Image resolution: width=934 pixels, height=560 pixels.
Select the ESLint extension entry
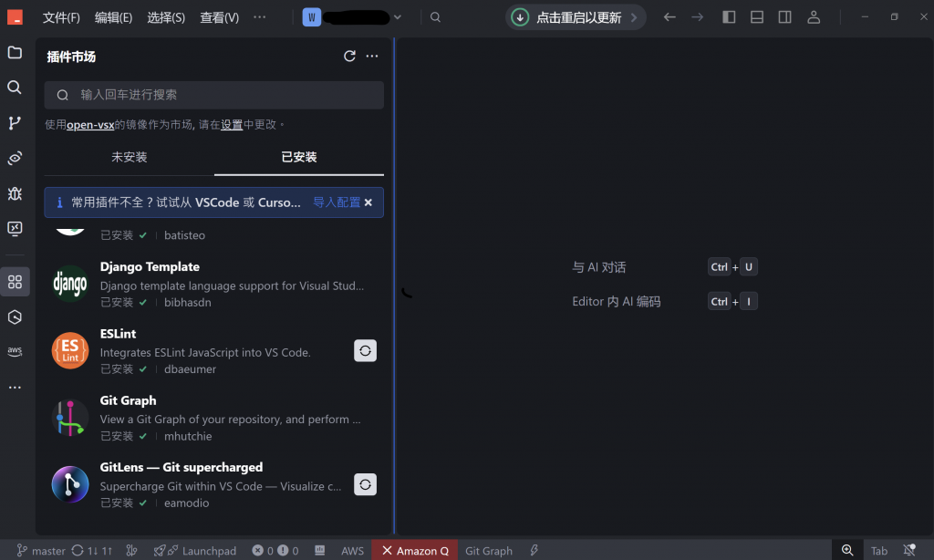(x=213, y=351)
